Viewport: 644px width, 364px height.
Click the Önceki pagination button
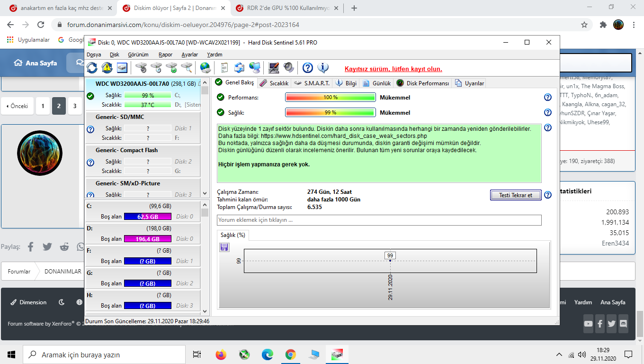click(x=17, y=106)
